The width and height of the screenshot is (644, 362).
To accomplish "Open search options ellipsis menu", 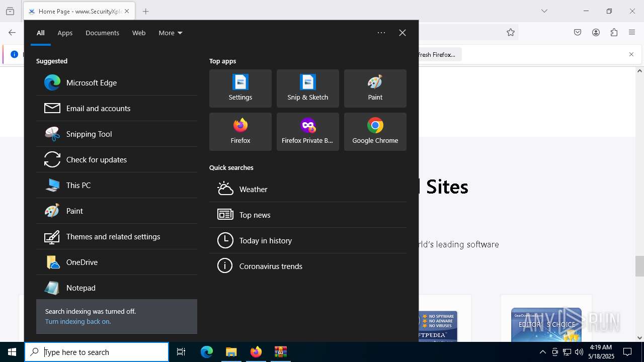I will [381, 33].
